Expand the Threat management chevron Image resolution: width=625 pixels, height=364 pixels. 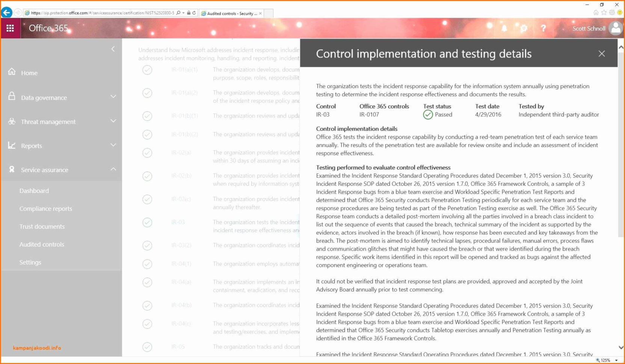113,121
